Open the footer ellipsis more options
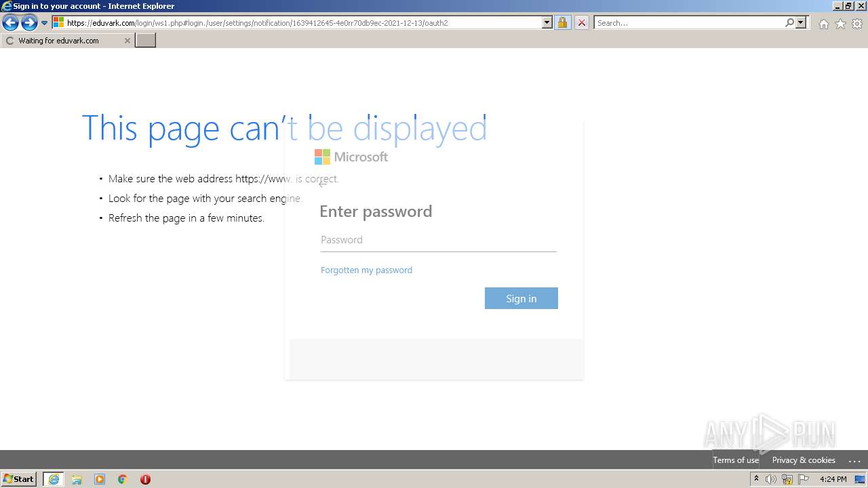This screenshot has width=868, height=488. click(x=854, y=460)
